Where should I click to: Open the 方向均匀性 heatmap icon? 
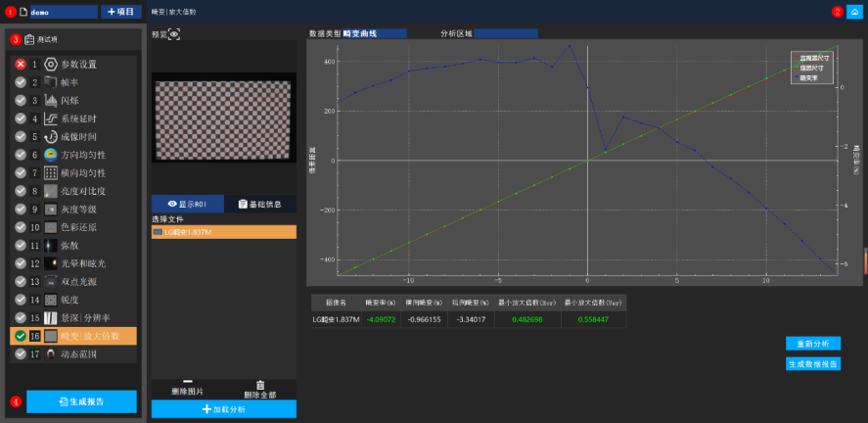click(51, 155)
